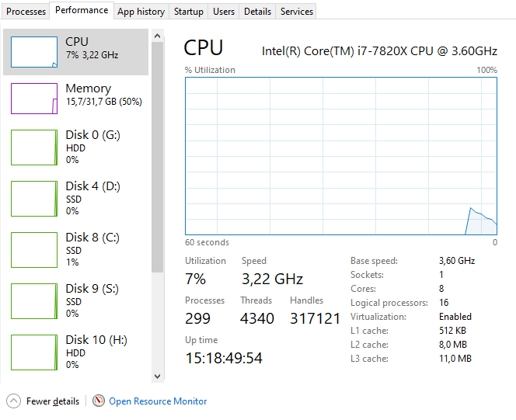Select the Memory usage graph thumbnail
Viewport: 516px width, 420px height.
34,99
